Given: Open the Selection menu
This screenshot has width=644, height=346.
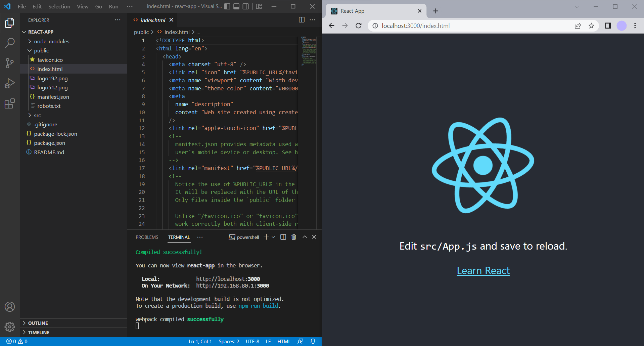Looking at the screenshot, I should 59,6.
